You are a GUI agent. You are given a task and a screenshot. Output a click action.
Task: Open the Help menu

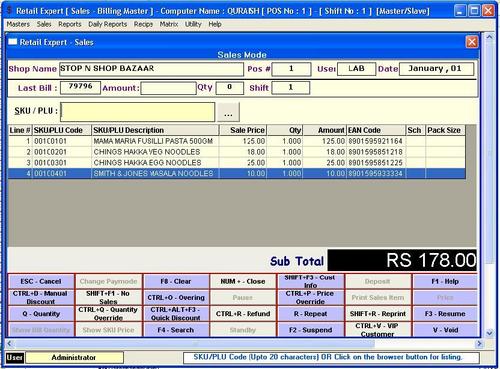click(x=215, y=24)
